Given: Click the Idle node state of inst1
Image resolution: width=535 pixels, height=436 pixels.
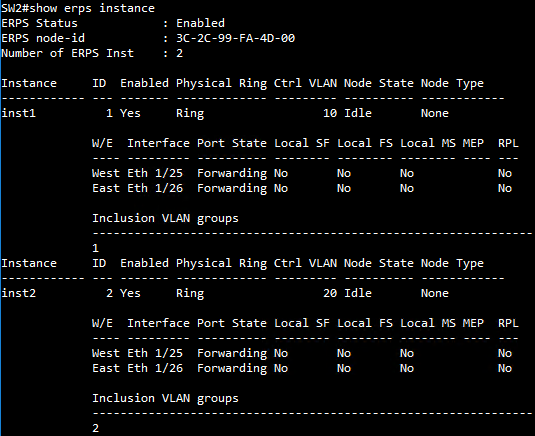Looking at the screenshot, I should (x=358, y=113).
